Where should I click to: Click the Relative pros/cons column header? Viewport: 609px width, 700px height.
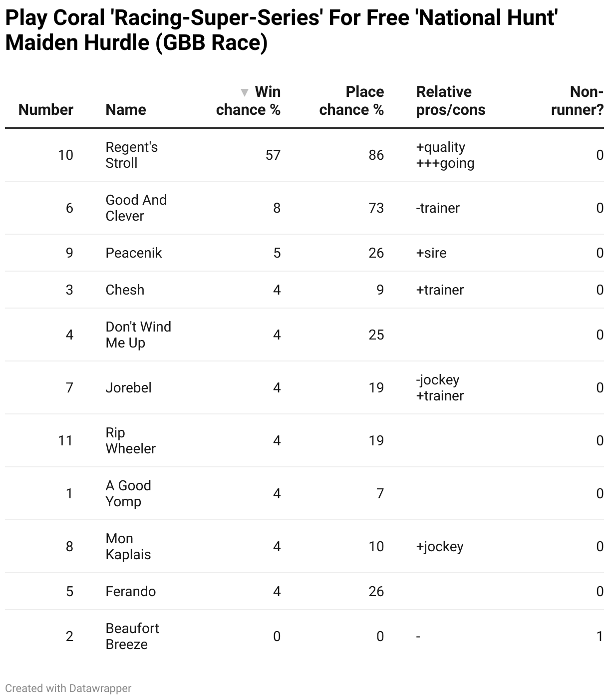point(451,101)
